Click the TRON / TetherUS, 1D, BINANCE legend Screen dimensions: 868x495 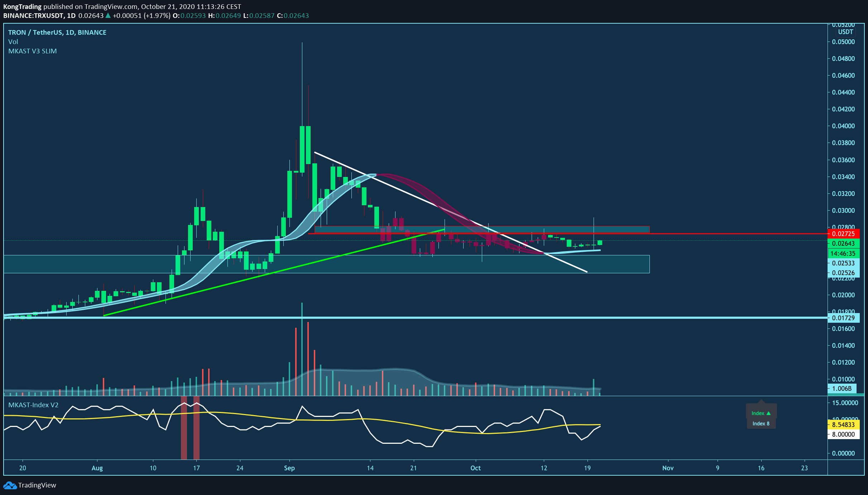[57, 32]
